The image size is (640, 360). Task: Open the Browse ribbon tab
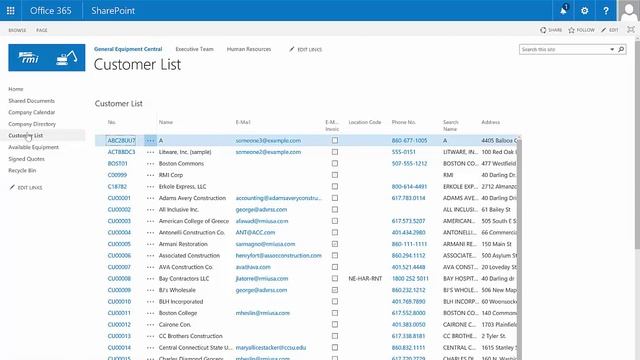coord(17,30)
